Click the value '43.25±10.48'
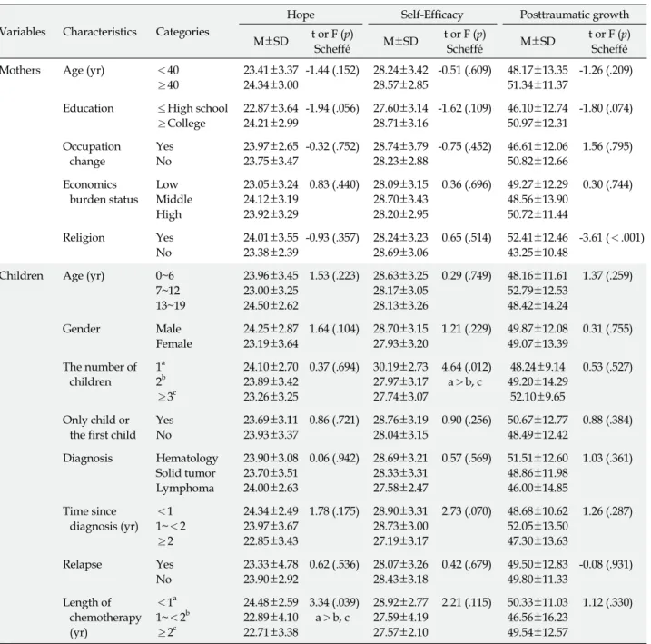Viewport: 651px width, 644px height. 538,253
